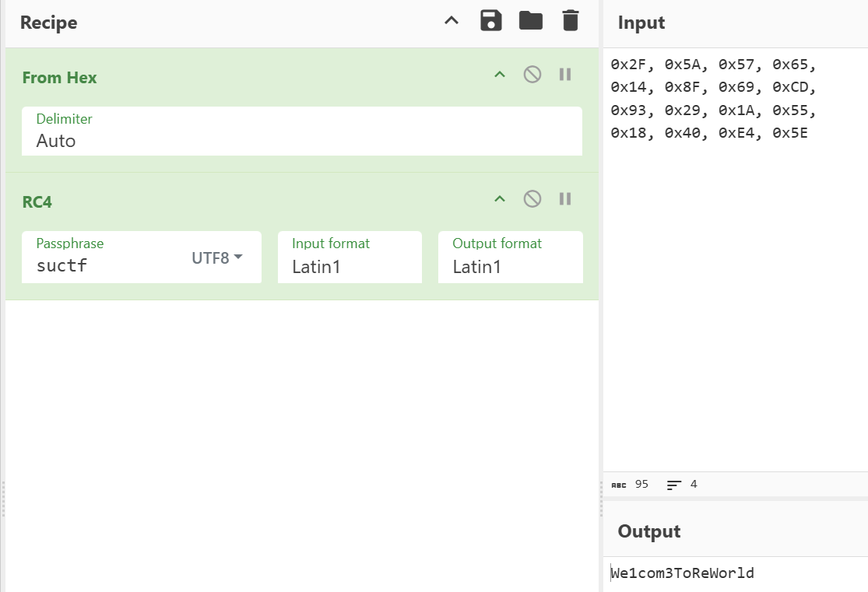
Task: Click the input line count indicator
Action: pyautogui.click(x=683, y=485)
